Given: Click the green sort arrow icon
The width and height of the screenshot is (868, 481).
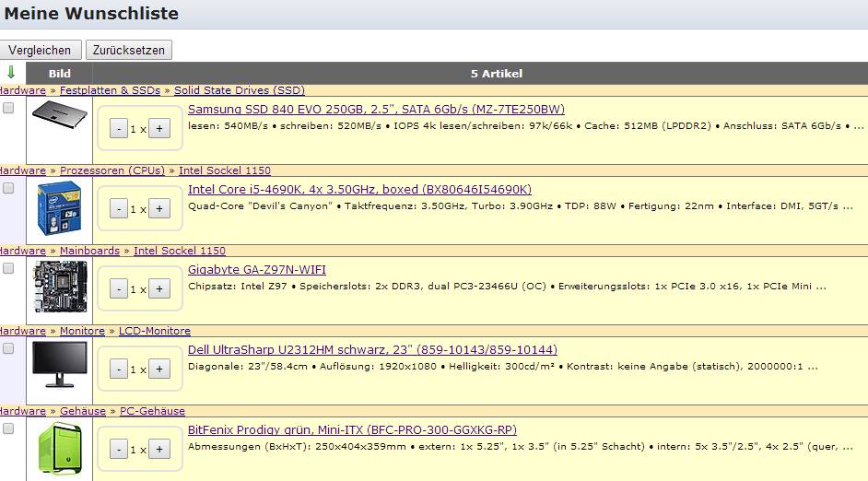Looking at the screenshot, I should tap(11, 73).
